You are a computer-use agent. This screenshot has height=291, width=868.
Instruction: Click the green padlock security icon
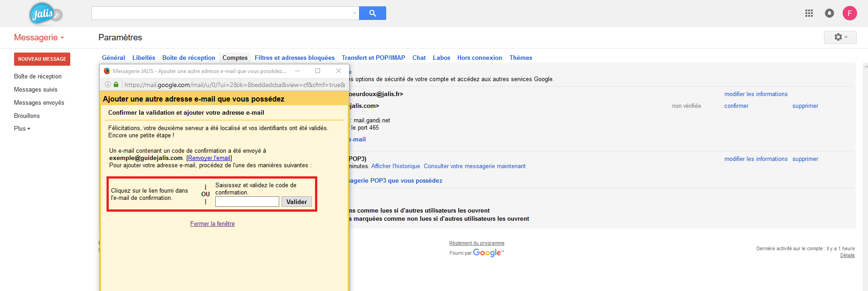(x=116, y=84)
